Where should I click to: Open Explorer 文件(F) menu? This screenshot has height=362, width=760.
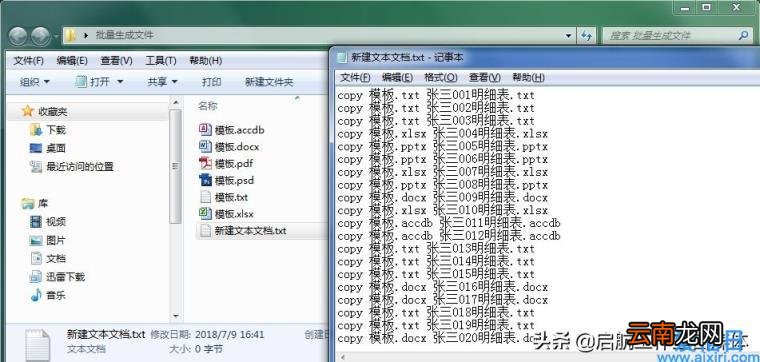(x=29, y=61)
